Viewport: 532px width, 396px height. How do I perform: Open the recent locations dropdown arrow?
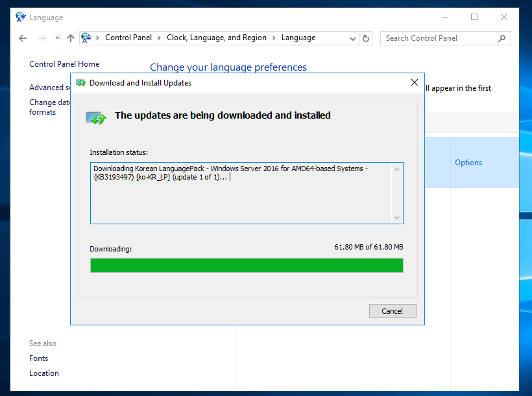click(x=57, y=38)
